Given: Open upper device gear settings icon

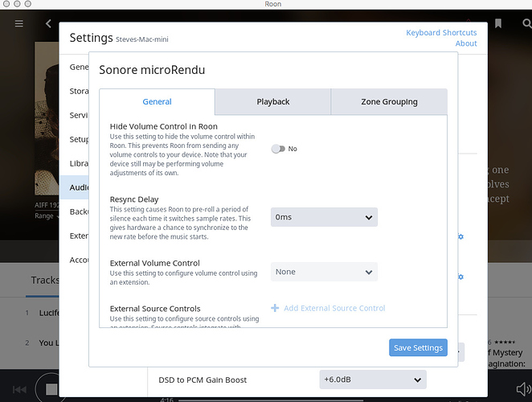Looking at the screenshot, I should [460, 236].
